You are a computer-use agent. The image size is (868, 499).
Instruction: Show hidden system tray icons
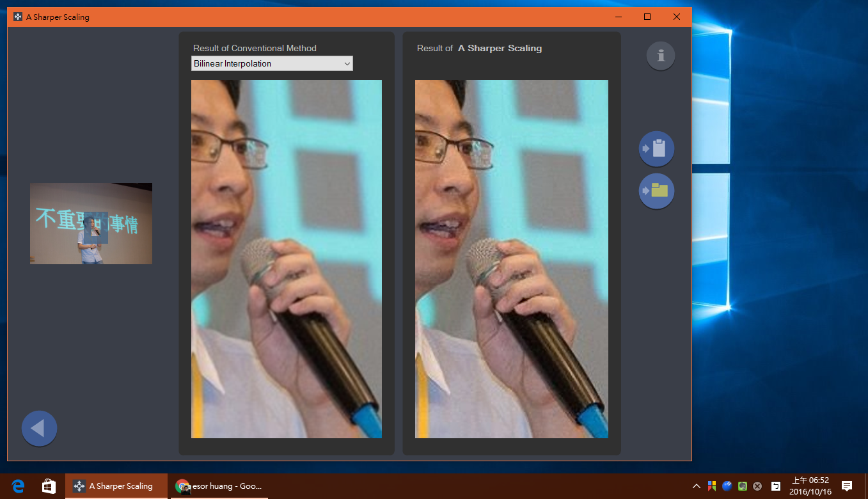click(x=697, y=486)
